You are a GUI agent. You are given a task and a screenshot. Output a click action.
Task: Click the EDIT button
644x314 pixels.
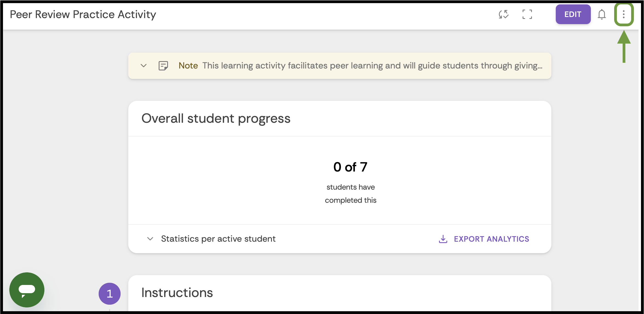click(573, 14)
